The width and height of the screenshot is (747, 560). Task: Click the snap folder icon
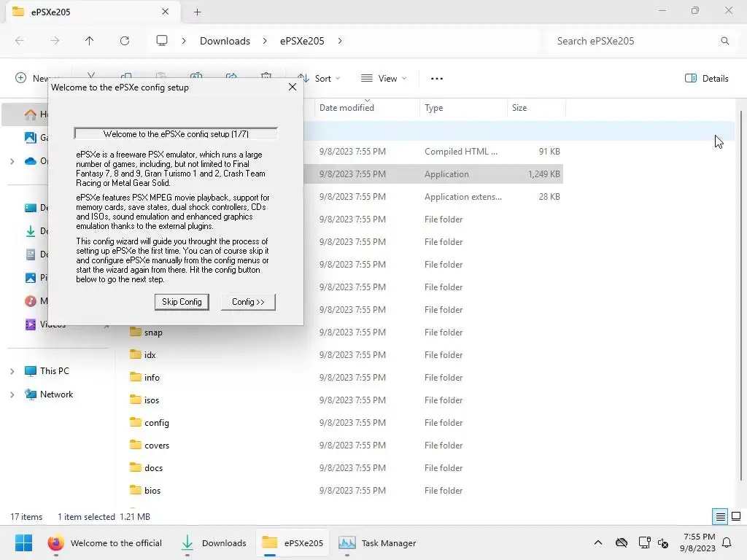(x=136, y=332)
